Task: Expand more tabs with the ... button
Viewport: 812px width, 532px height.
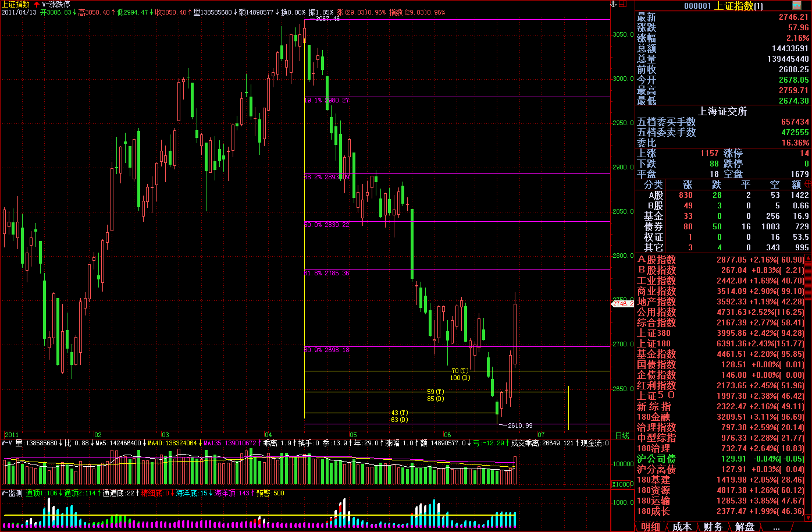Action: click(x=776, y=527)
